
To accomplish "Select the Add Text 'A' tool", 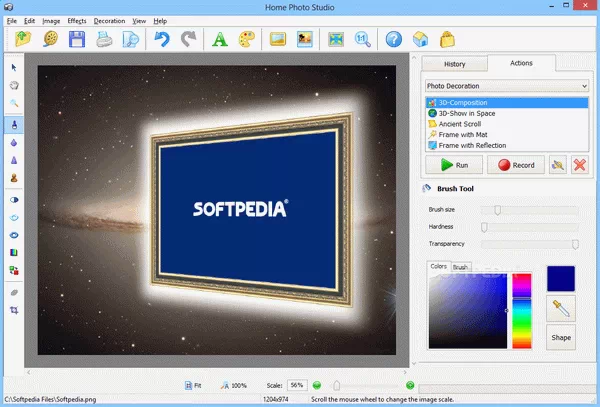I will tap(219, 40).
